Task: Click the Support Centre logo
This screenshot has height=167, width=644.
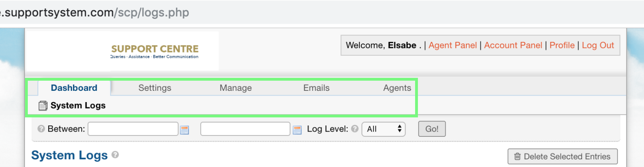Action: coord(155,51)
